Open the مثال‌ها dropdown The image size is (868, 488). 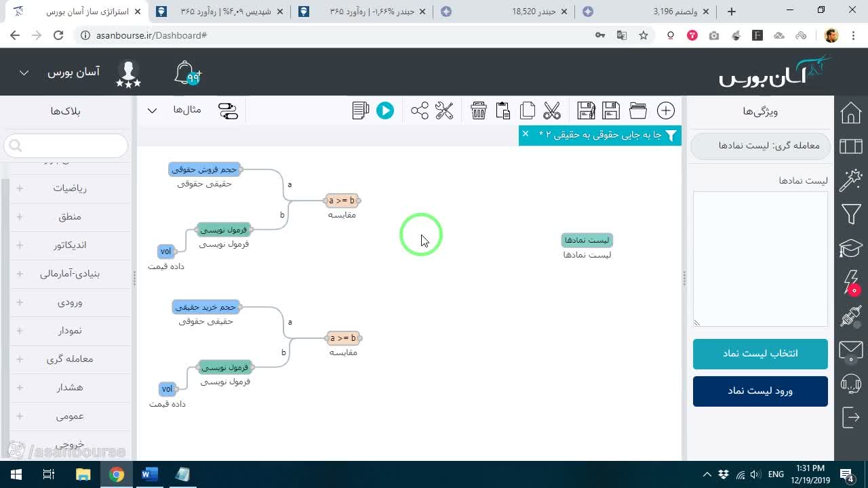click(174, 110)
